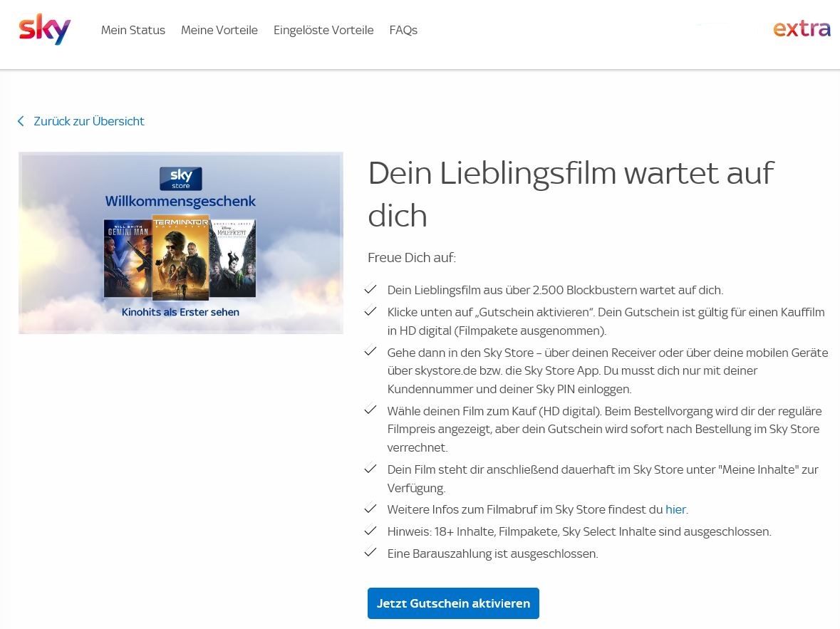
Task: Click checkmark beside '2.500 Blockbustern' line
Action: [x=370, y=289]
